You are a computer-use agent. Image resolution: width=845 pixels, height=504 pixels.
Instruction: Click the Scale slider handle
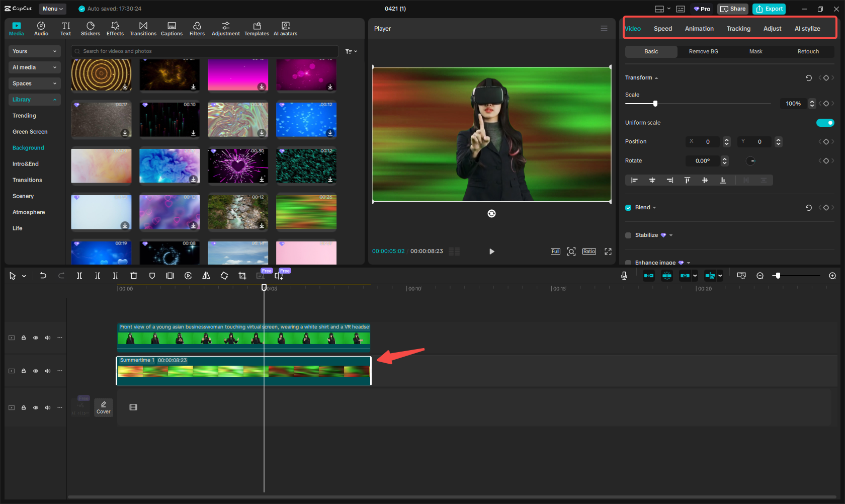[654, 103]
